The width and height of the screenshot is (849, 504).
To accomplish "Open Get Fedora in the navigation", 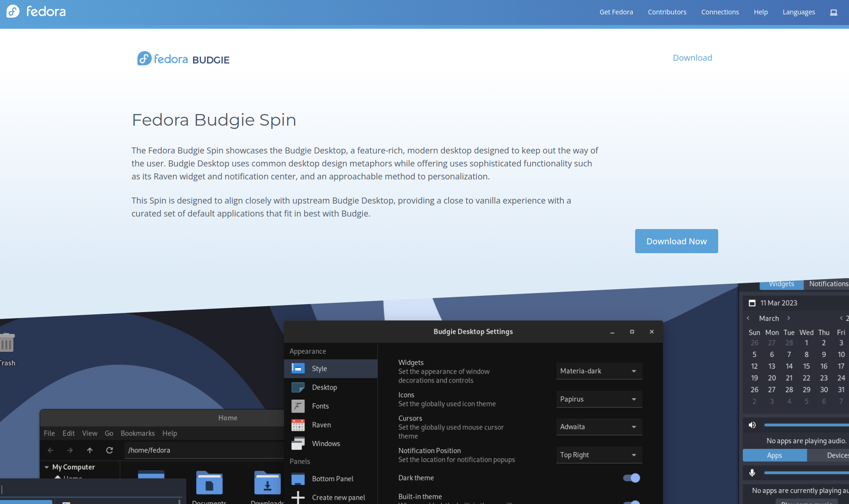I will pyautogui.click(x=616, y=12).
